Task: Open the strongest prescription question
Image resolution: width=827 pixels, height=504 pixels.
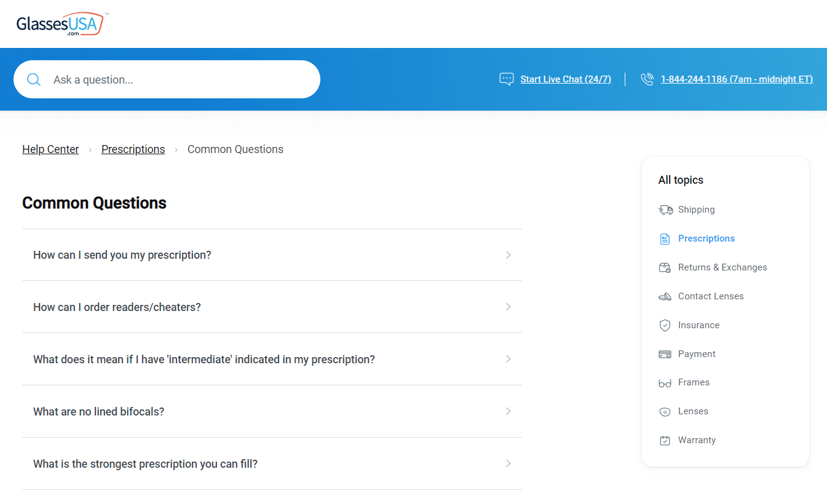Action: pos(146,464)
